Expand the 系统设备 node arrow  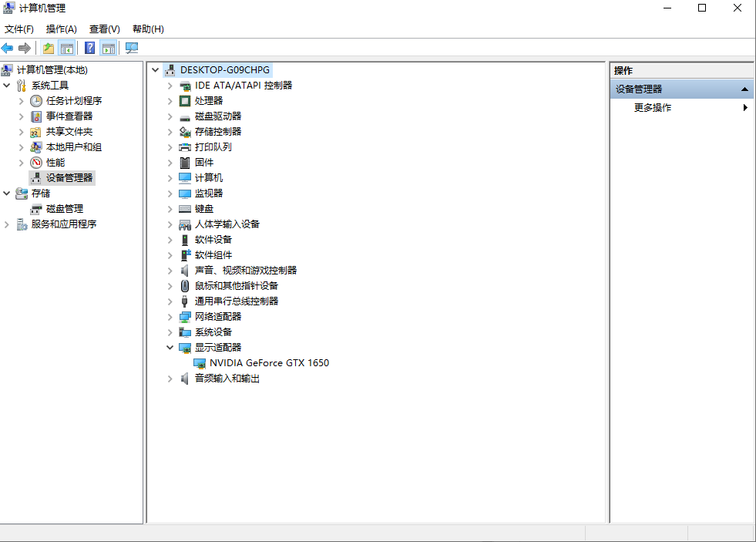(x=170, y=332)
